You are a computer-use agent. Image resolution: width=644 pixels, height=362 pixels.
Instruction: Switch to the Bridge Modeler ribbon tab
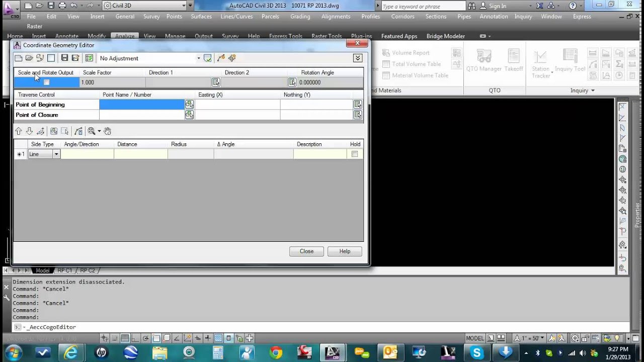tap(446, 36)
